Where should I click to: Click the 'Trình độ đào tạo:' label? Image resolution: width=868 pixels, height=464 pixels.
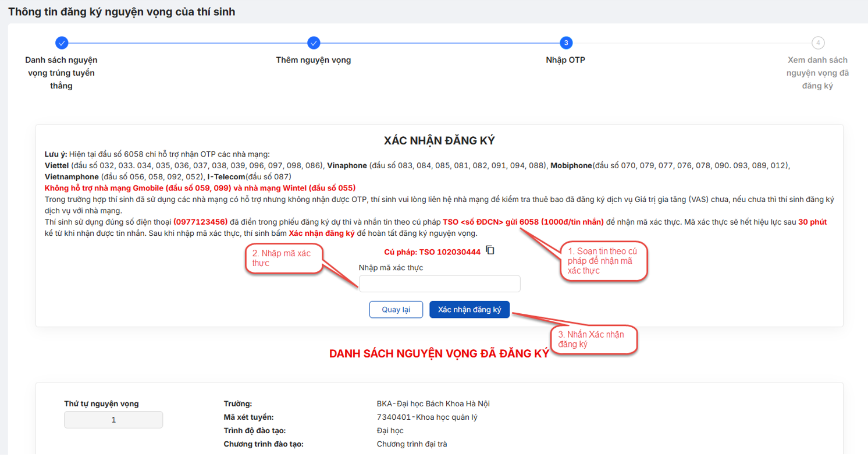pyautogui.click(x=255, y=430)
